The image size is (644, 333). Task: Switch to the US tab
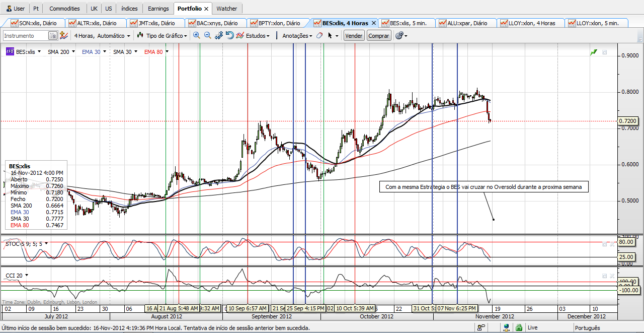click(x=109, y=9)
